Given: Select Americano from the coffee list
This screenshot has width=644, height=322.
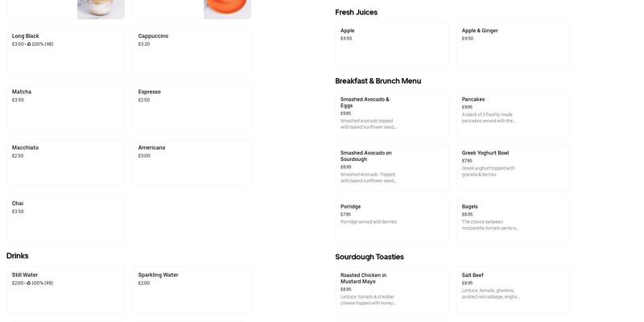Looking at the screenshot, I should click(x=192, y=163).
